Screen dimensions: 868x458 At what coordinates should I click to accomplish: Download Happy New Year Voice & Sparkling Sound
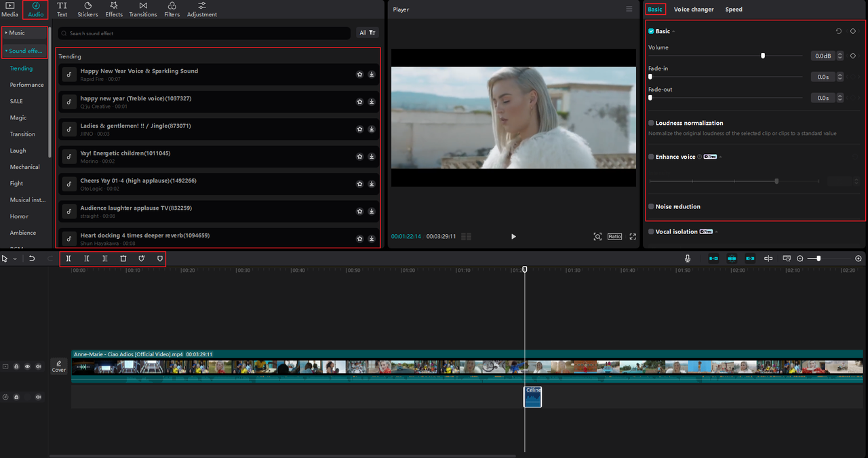[x=372, y=75]
